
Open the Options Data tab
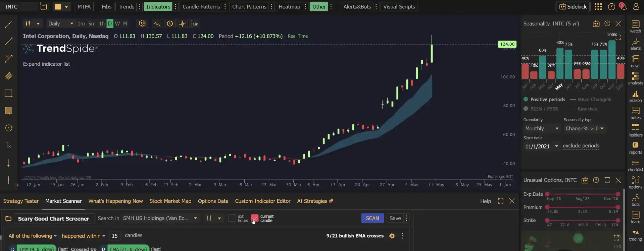click(213, 201)
